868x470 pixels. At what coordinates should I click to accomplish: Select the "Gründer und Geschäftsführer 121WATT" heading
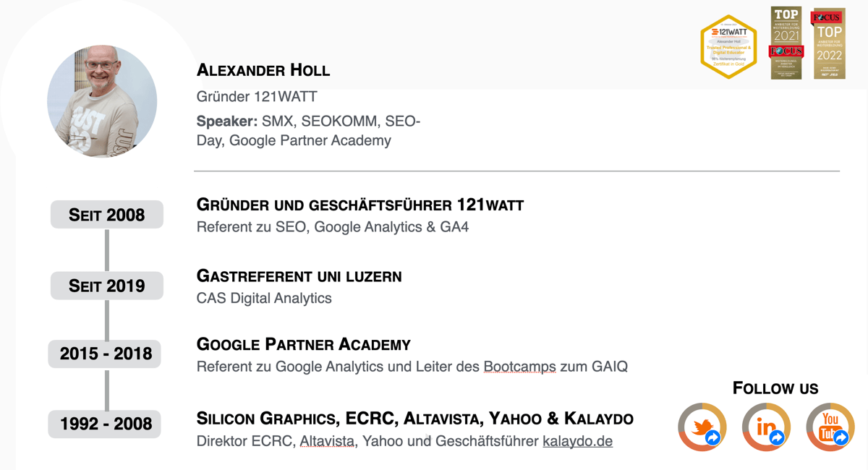[x=360, y=205]
